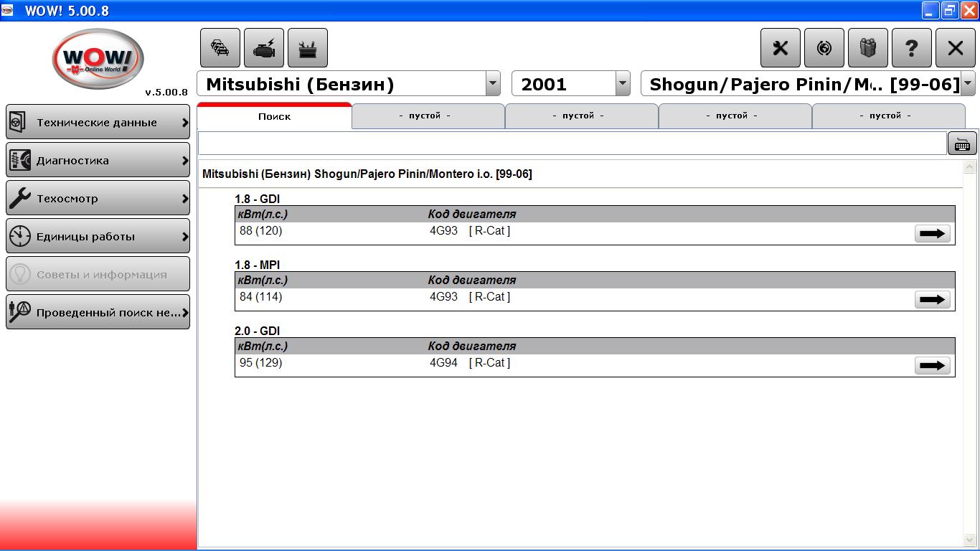Select the first пустой tab

tap(428, 116)
